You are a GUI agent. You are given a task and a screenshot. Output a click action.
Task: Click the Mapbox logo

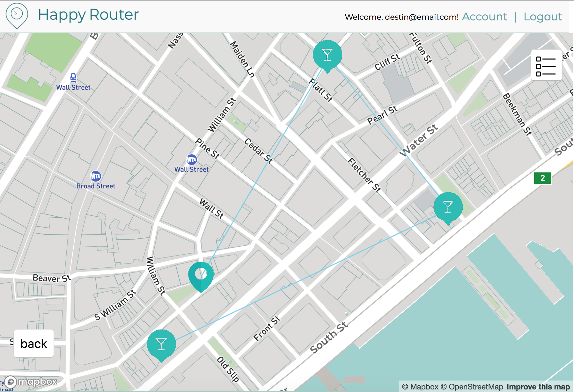(x=31, y=381)
